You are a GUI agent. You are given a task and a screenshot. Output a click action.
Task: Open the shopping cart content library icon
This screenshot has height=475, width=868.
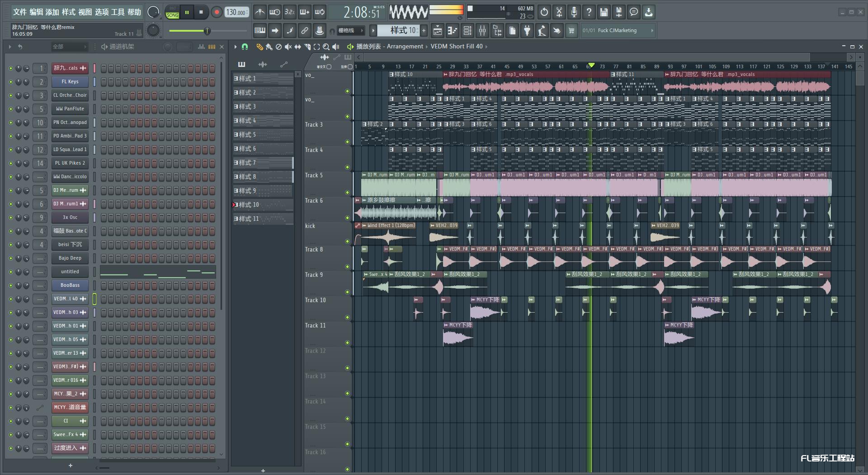tap(571, 31)
